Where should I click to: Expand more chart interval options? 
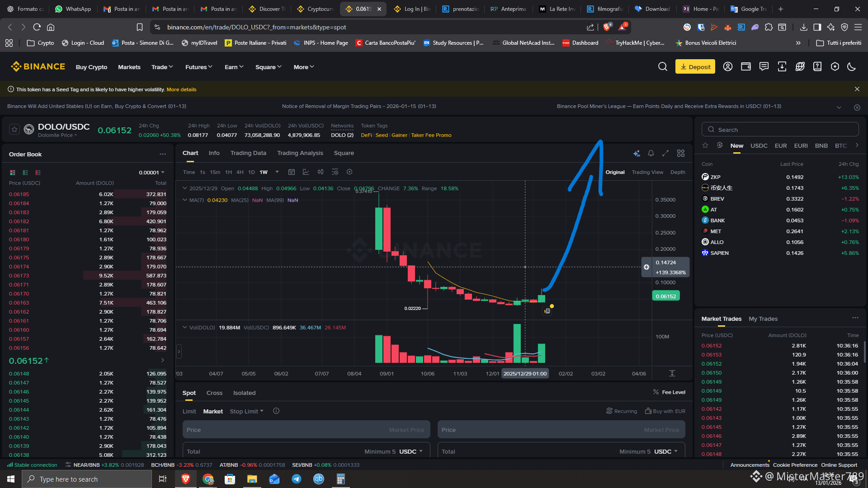click(277, 172)
